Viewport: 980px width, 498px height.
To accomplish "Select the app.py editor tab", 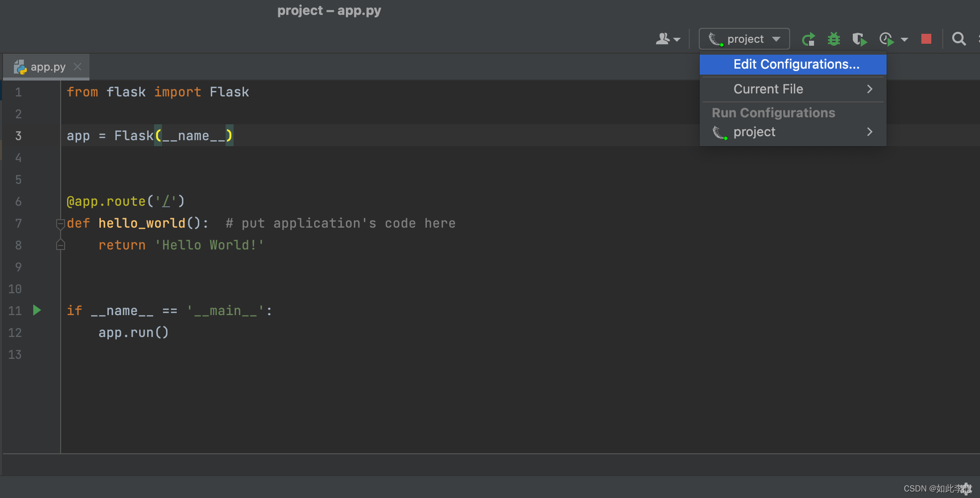I will point(47,67).
